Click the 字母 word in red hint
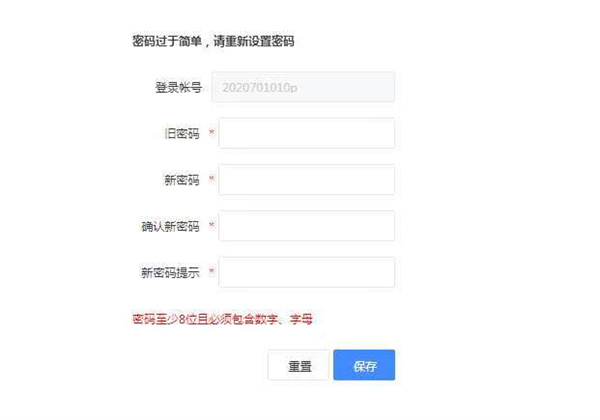600x420 pixels. (x=302, y=319)
